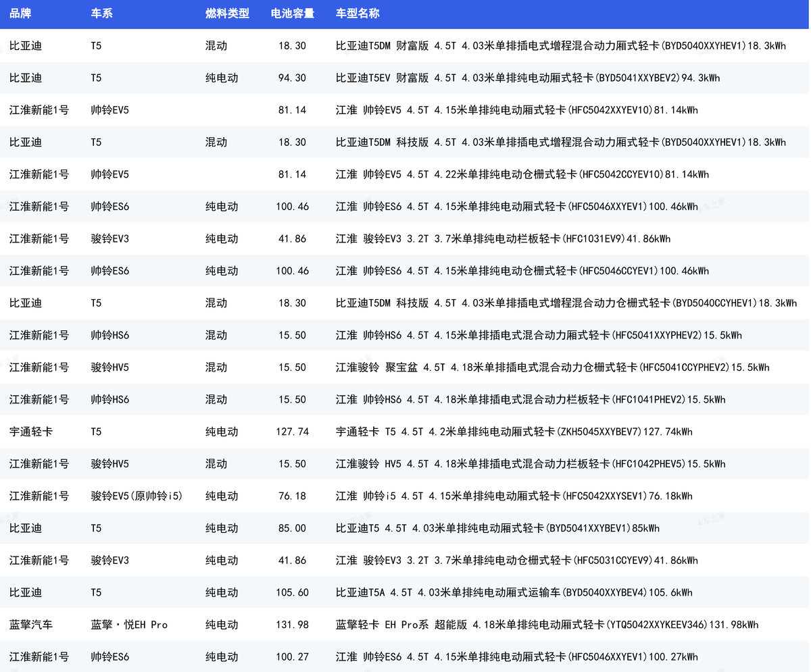
Task: Click battery capacity value 105.60
Action: (293, 592)
